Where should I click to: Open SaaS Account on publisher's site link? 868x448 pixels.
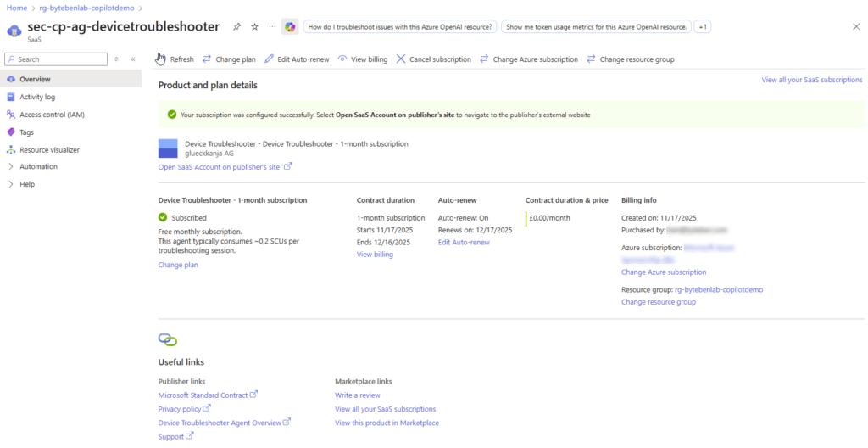point(220,167)
